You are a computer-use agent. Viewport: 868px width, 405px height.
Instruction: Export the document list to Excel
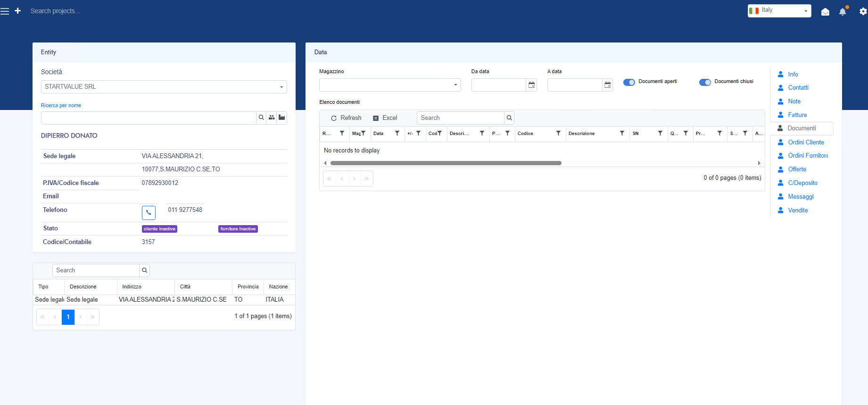click(x=385, y=118)
